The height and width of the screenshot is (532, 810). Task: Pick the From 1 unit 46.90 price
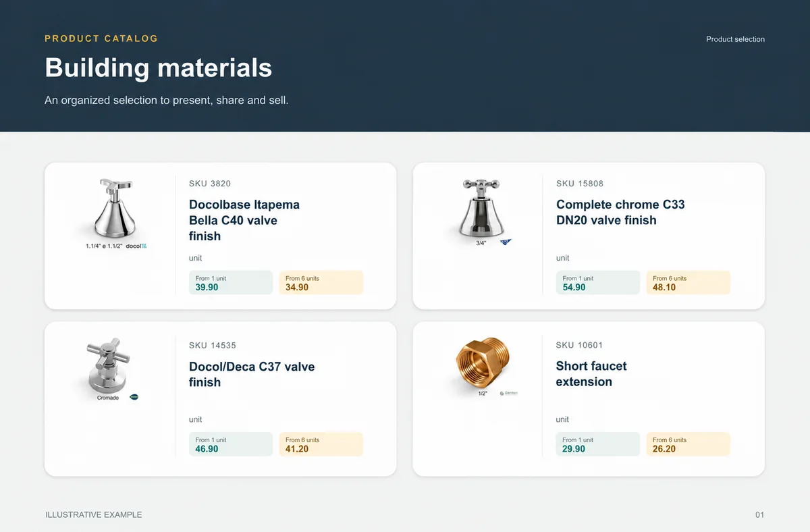231,444
